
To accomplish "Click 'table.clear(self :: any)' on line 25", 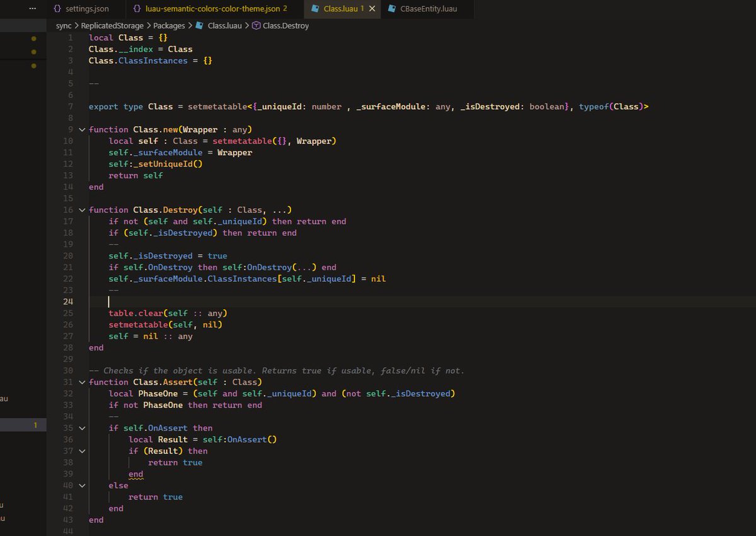I will (x=168, y=313).
